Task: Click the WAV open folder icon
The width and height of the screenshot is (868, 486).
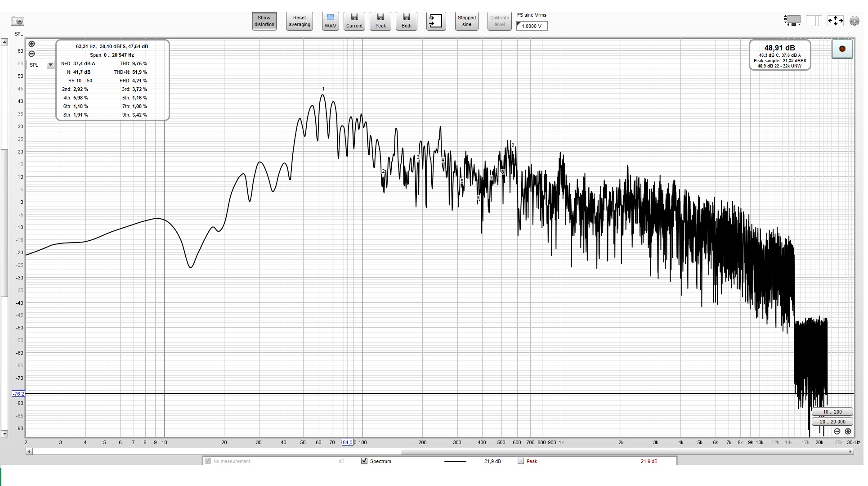Action: (x=330, y=21)
